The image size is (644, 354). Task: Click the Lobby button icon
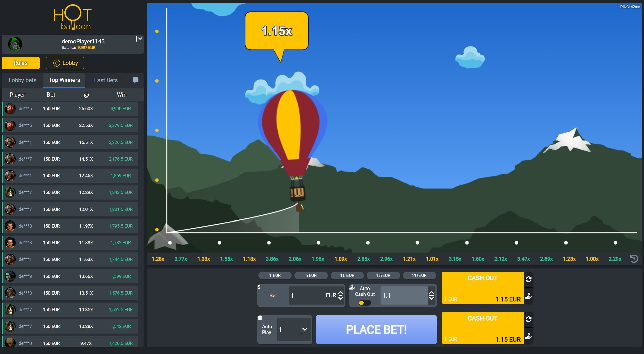click(x=55, y=63)
